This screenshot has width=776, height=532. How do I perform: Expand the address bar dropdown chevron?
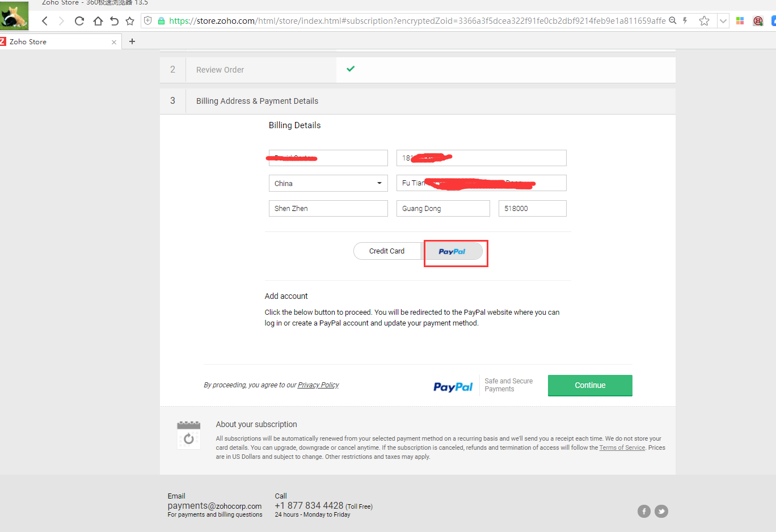coord(723,21)
